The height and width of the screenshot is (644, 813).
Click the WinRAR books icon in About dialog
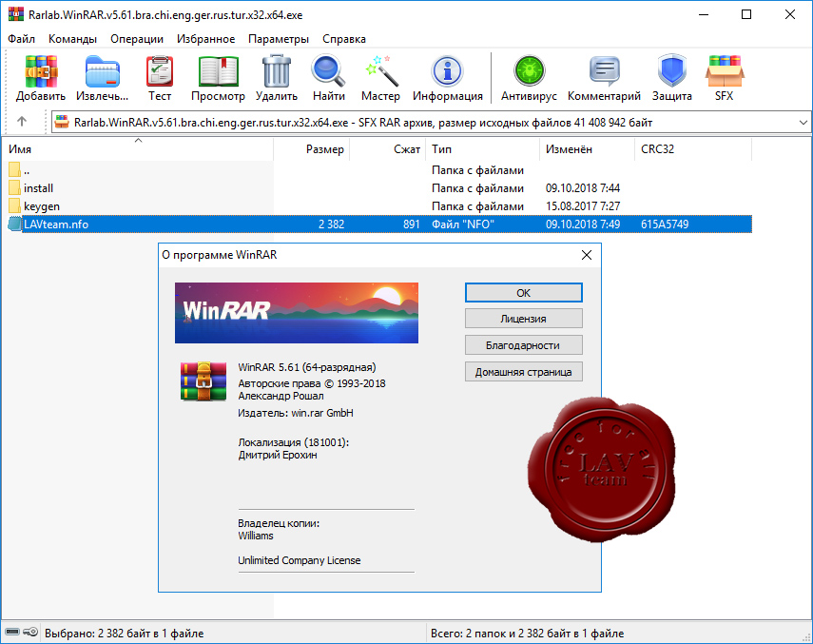[203, 381]
